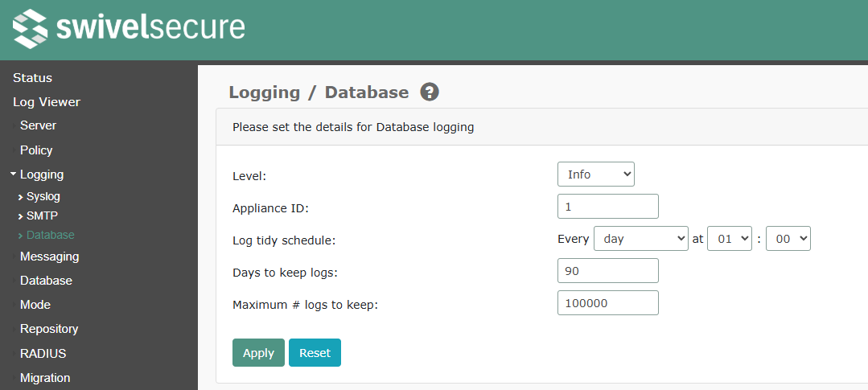This screenshot has height=390, width=868.
Task: Expand the Migration menu
Action: (45, 379)
